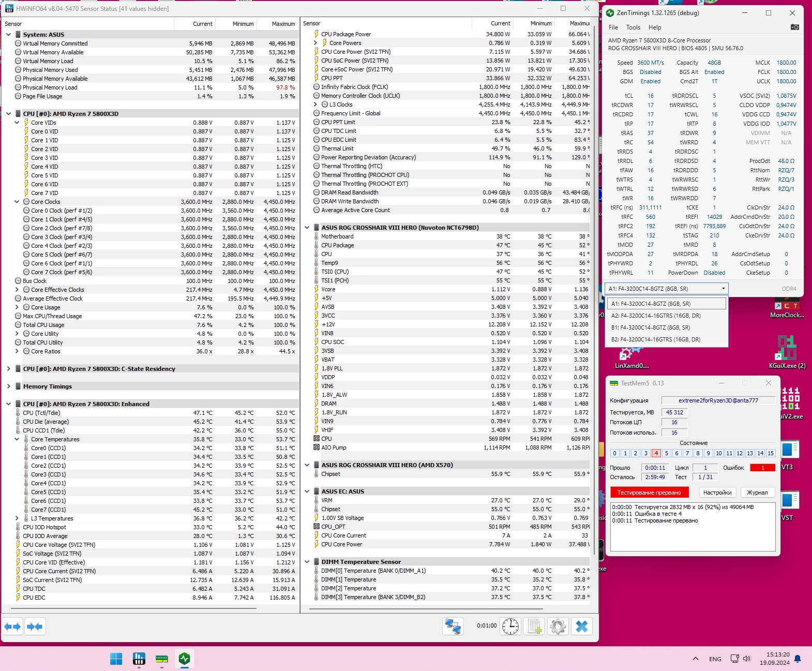
Task: Expand the C-State Residency sensor group
Action: 8,369
